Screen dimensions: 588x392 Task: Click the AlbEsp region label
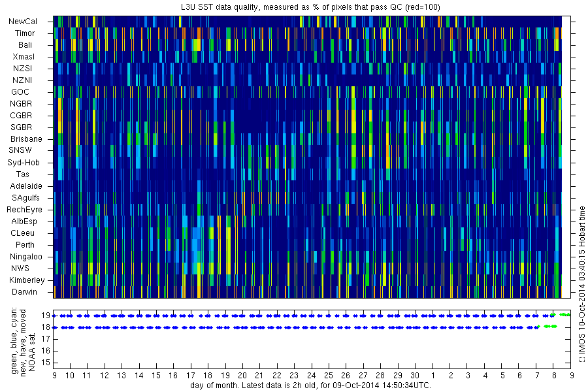pyautogui.click(x=24, y=221)
